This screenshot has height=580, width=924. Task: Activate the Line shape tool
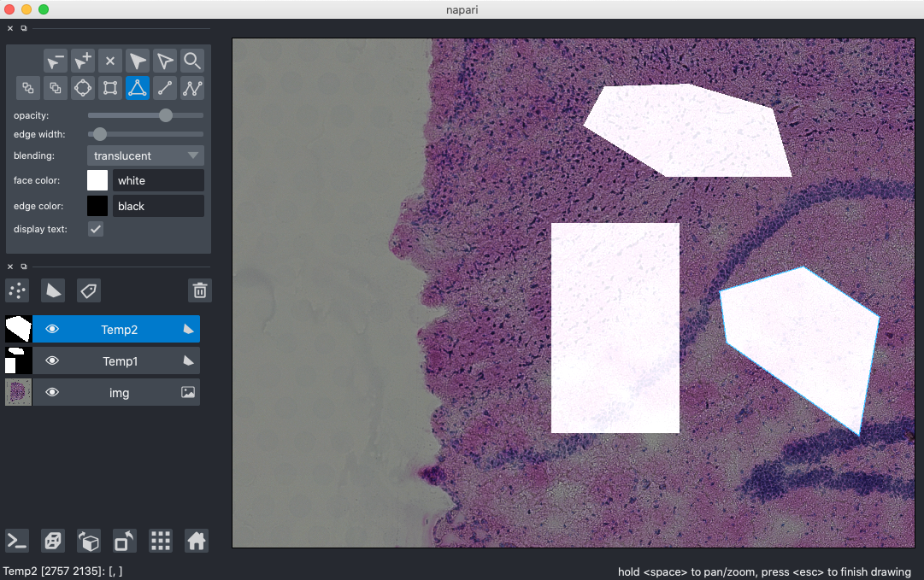(165, 88)
